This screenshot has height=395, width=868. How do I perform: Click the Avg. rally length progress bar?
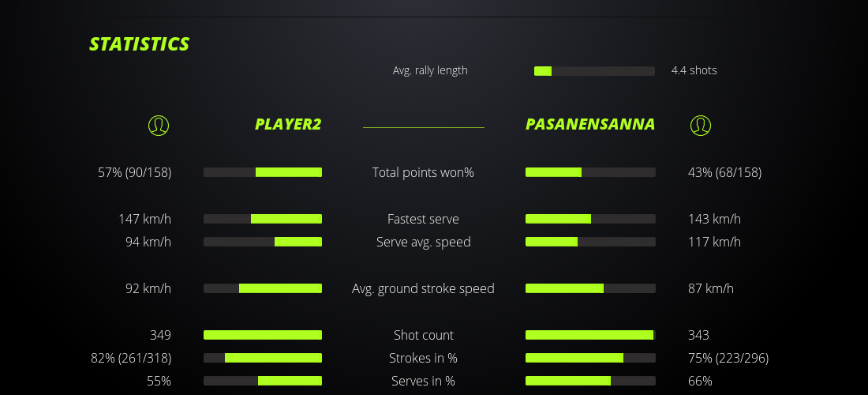pos(594,71)
